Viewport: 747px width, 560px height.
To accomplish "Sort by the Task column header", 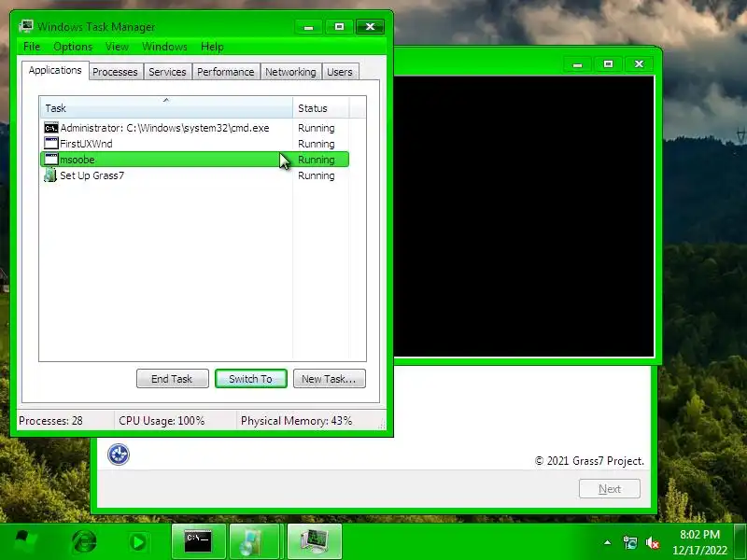I will [x=166, y=108].
